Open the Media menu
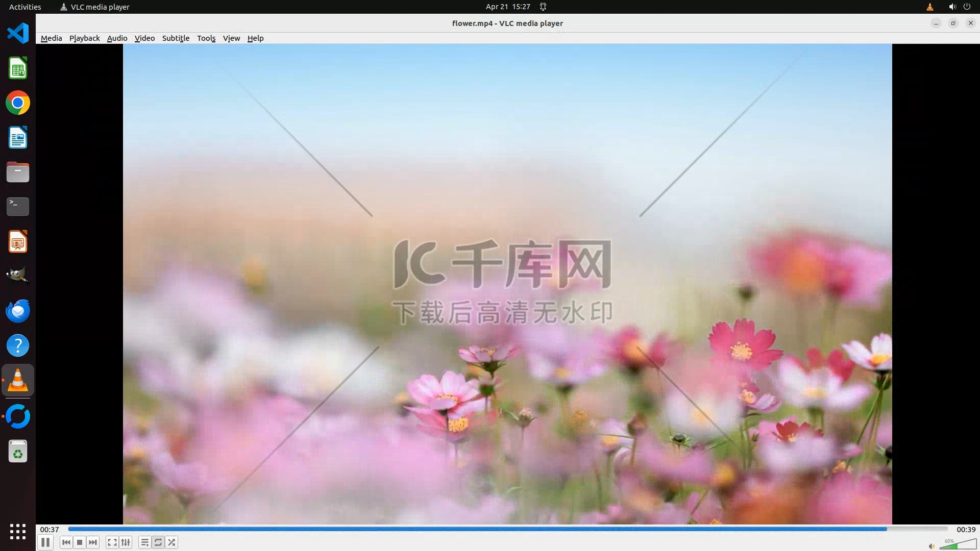 (51, 38)
